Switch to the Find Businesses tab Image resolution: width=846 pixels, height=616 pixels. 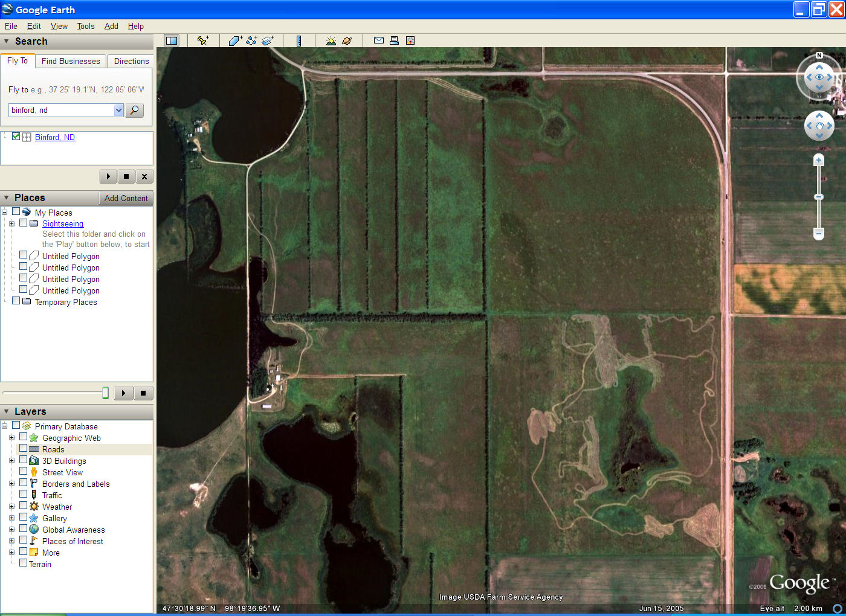[x=71, y=61]
